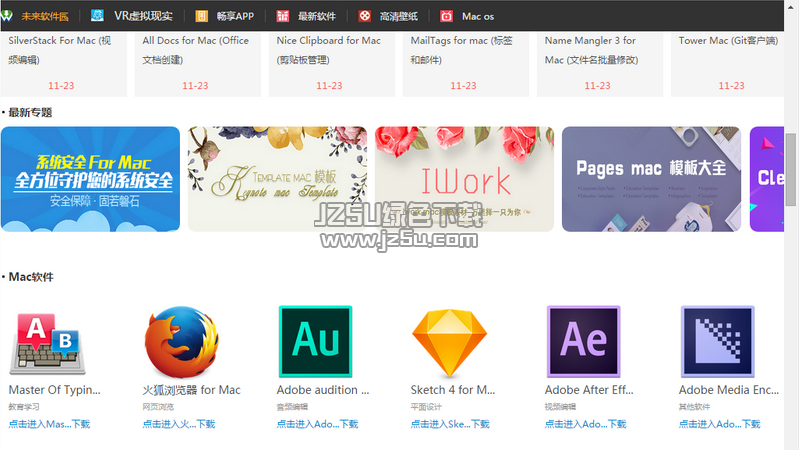
Task: Click the Adobe Media Enc... title
Action: point(729,390)
